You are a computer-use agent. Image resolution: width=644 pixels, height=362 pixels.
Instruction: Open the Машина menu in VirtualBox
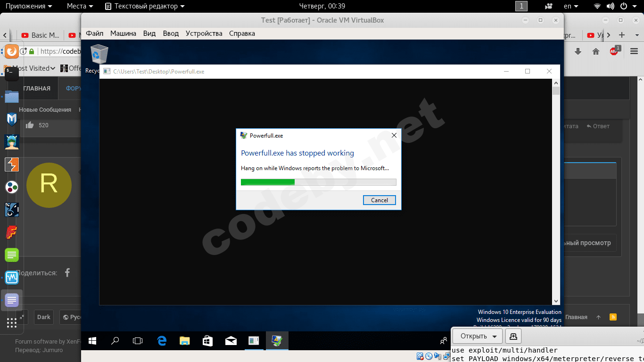pos(123,33)
